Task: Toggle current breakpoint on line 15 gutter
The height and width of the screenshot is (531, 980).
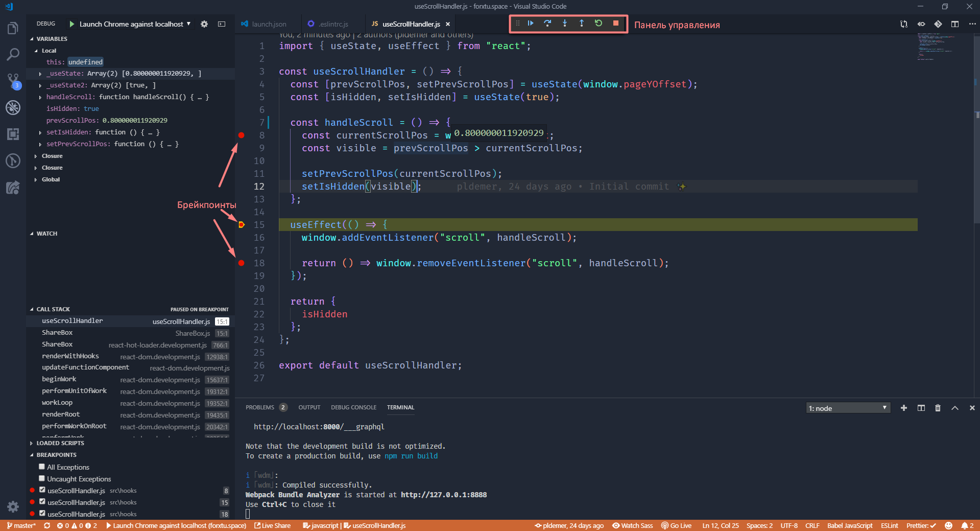Action: coord(242,224)
